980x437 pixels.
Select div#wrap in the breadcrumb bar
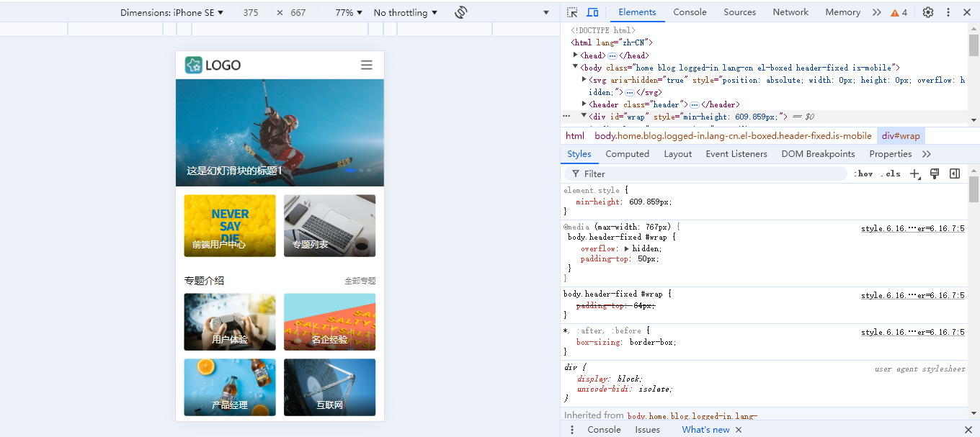(901, 136)
